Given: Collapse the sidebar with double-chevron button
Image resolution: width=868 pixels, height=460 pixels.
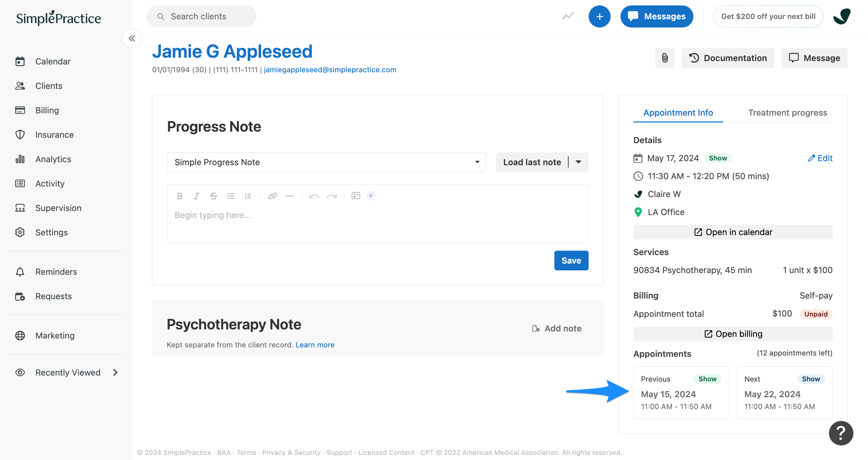Looking at the screenshot, I should tap(132, 38).
